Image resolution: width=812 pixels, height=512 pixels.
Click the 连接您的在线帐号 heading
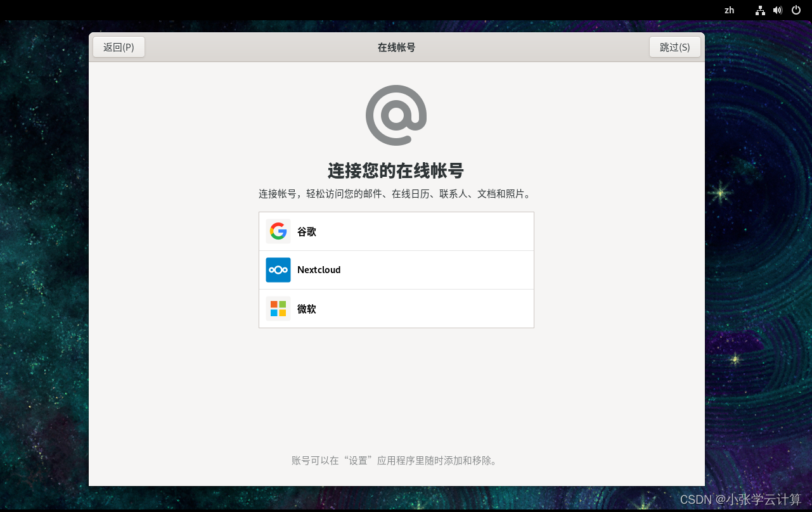(x=396, y=170)
